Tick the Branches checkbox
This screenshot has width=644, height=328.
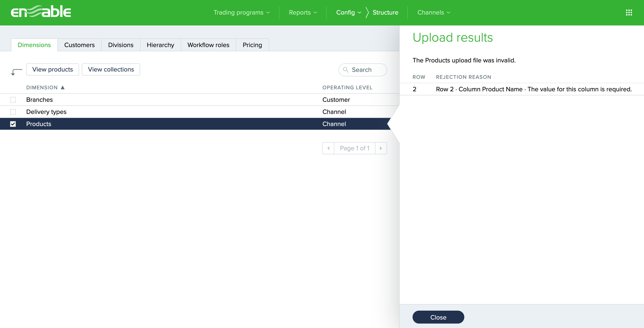[x=13, y=100]
